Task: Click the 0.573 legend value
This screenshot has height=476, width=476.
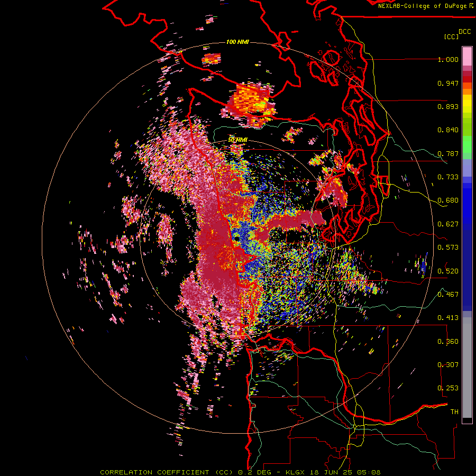Action: pyautogui.click(x=448, y=248)
